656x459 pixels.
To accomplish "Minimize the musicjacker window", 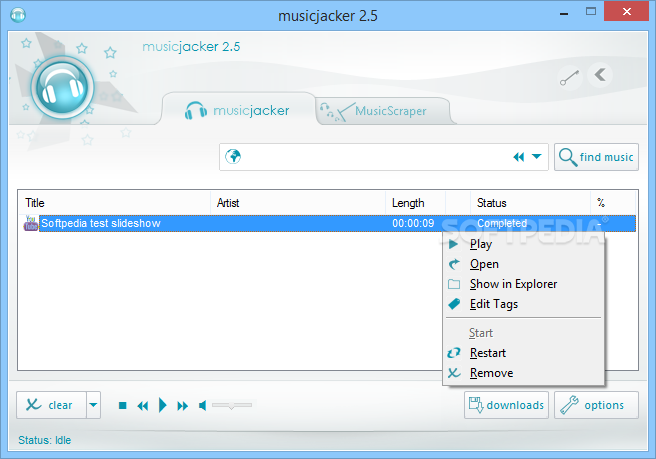I will click(564, 13).
